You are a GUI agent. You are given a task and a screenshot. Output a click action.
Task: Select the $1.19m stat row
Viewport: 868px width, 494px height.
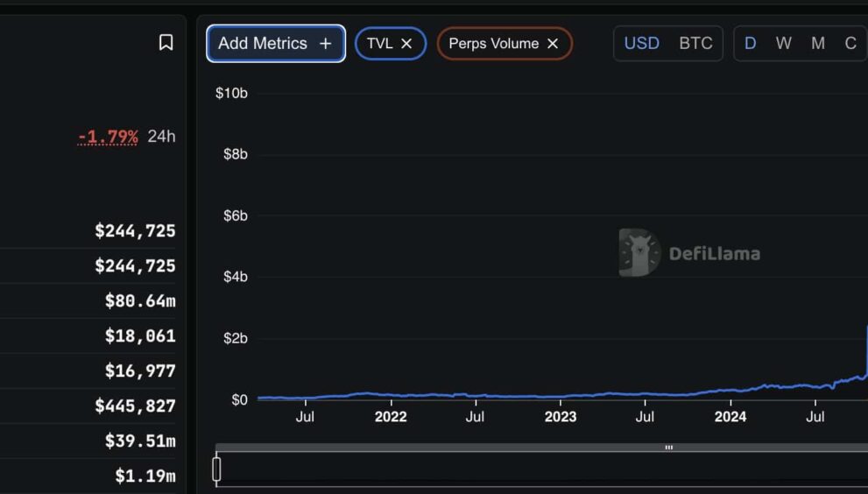145,476
